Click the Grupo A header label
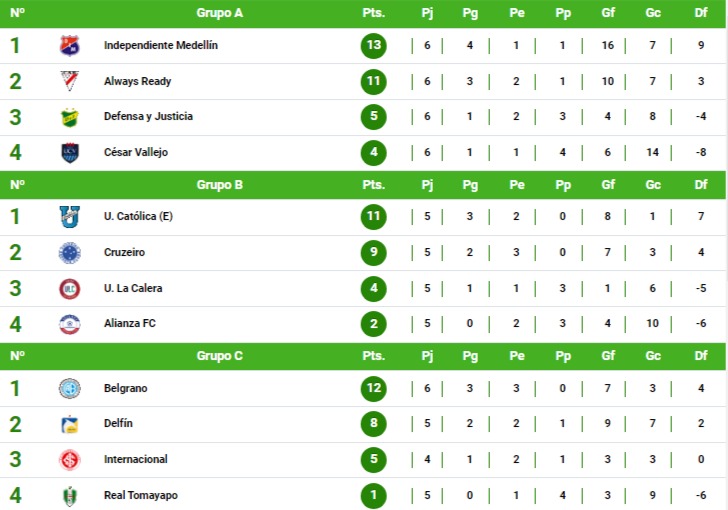The height and width of the screenshot is (510, 728). coord(220,13)
